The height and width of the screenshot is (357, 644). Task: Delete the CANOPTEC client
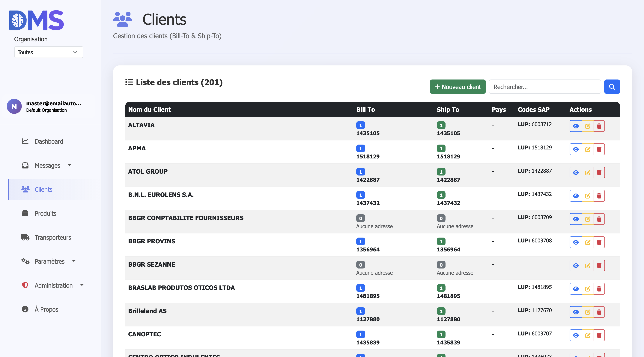[x=599, y=335]
